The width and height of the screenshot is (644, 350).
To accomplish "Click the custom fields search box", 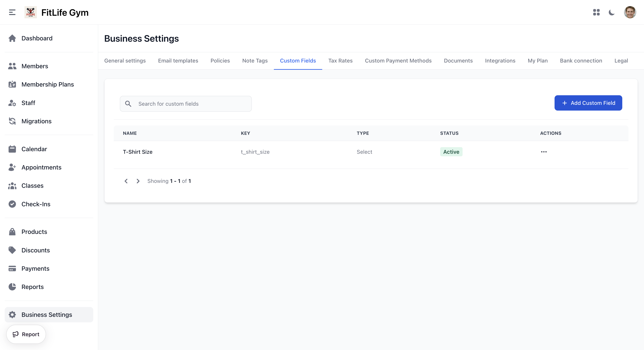I will 185,104.
